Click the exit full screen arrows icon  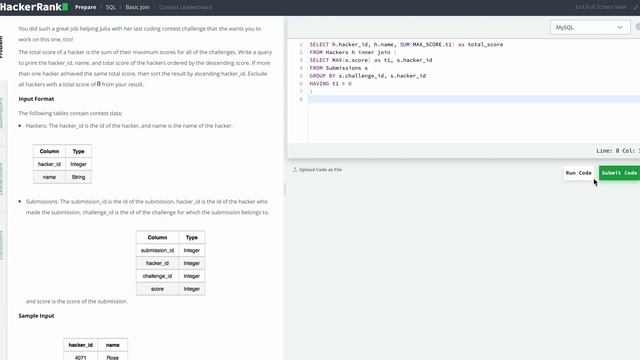coord(636,7)
